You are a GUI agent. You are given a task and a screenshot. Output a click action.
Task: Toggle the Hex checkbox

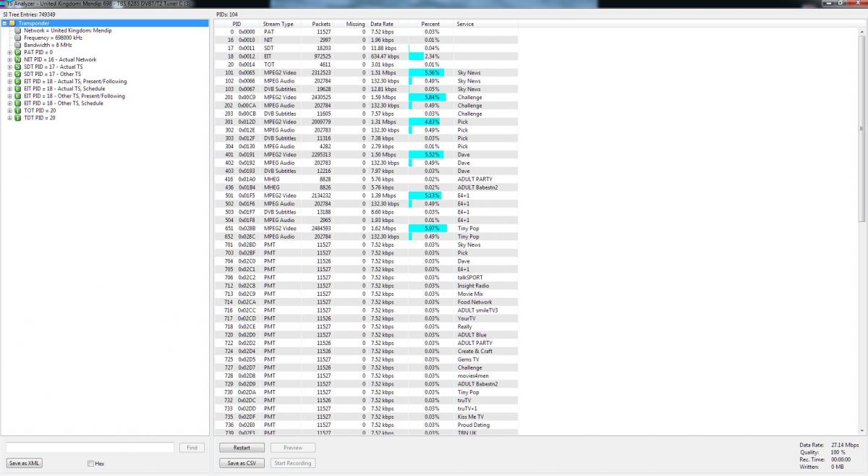[90, 464]
